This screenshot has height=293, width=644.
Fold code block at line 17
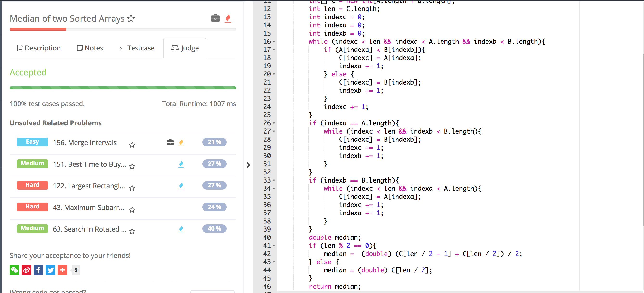click(274, 50)
